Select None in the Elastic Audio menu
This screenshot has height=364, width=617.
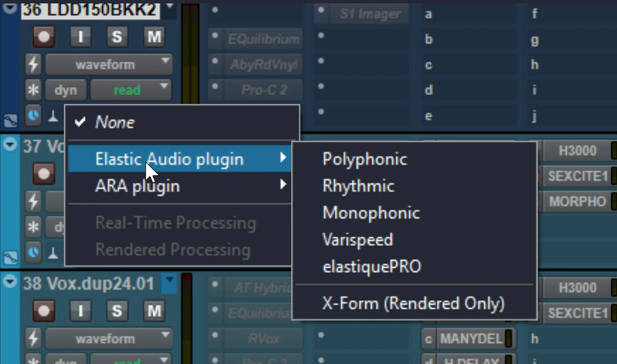pos(115,122)
